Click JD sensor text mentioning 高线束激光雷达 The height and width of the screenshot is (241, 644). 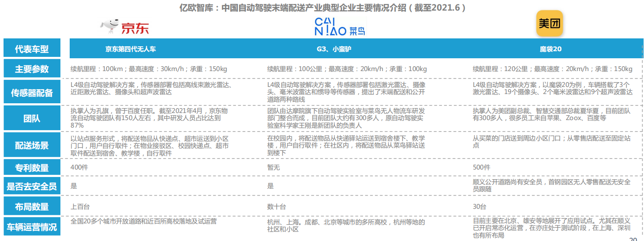click(x=151, y=88)
